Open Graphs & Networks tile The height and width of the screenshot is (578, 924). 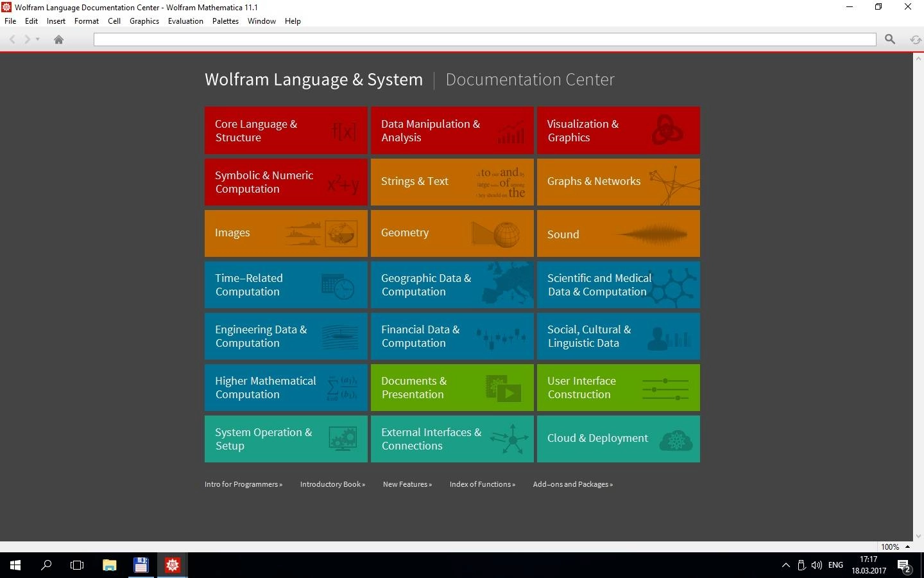pyautogui.click(x=619, y=182)
